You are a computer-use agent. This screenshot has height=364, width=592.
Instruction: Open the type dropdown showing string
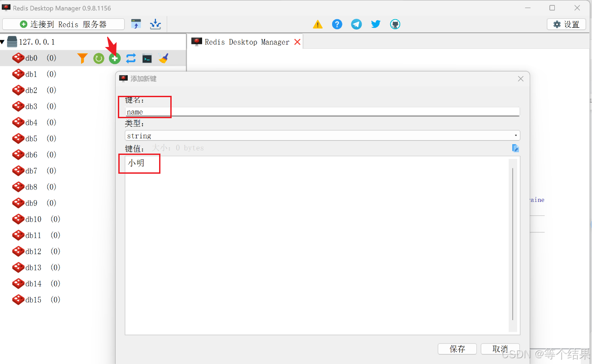pos(322,136)
